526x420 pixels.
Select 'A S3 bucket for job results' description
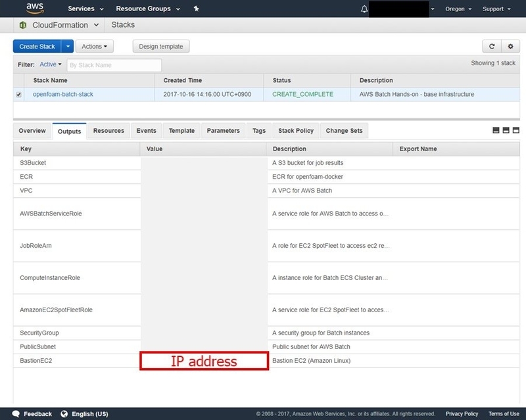[308, 163]
